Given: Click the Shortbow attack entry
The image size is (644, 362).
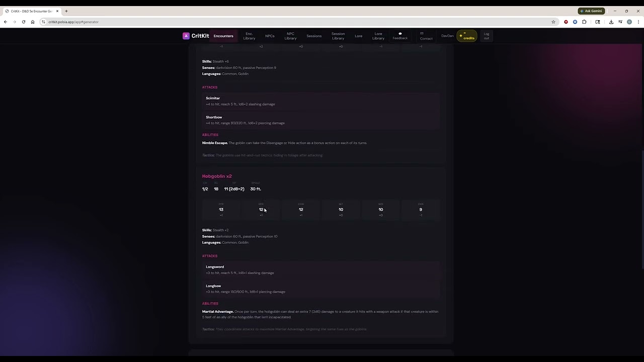Looking at the screenshot, I should tap(321, 120).
